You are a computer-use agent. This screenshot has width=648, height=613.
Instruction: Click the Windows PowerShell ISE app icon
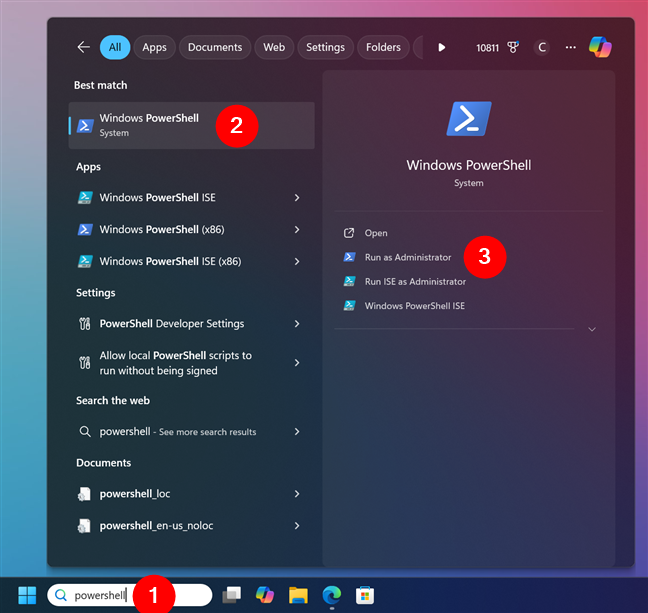[85, 198]
